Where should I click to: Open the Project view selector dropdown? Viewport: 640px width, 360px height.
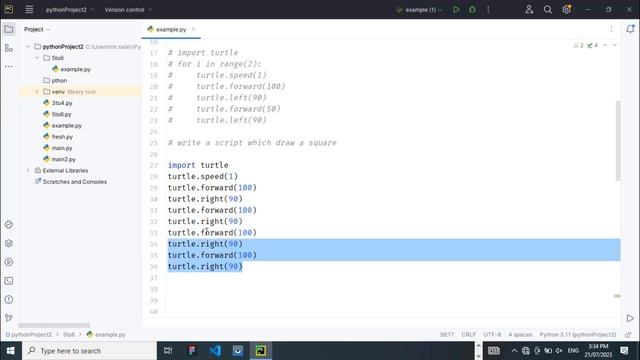(x=37, y=29)
